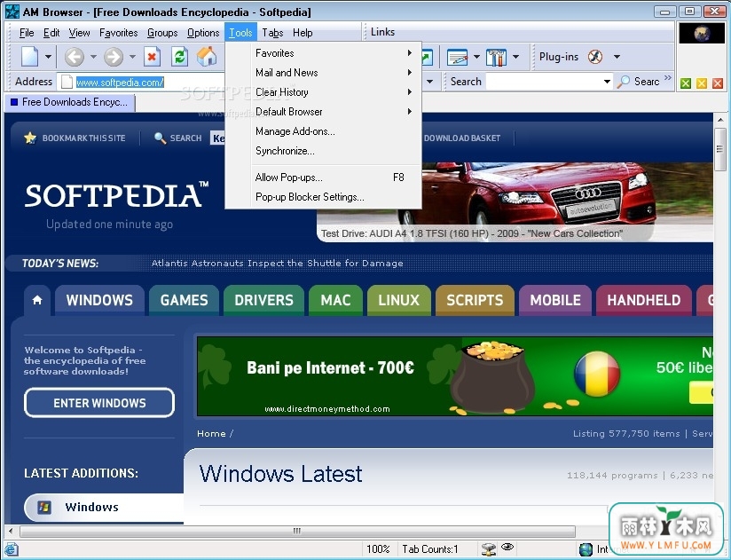Click the Atlantis Astronauts news headline

278,263
